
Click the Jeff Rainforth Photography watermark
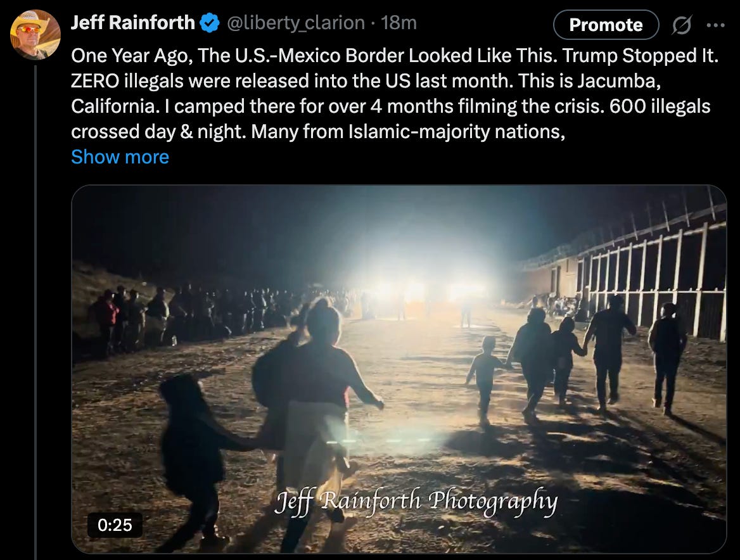(x=416, y=502)
